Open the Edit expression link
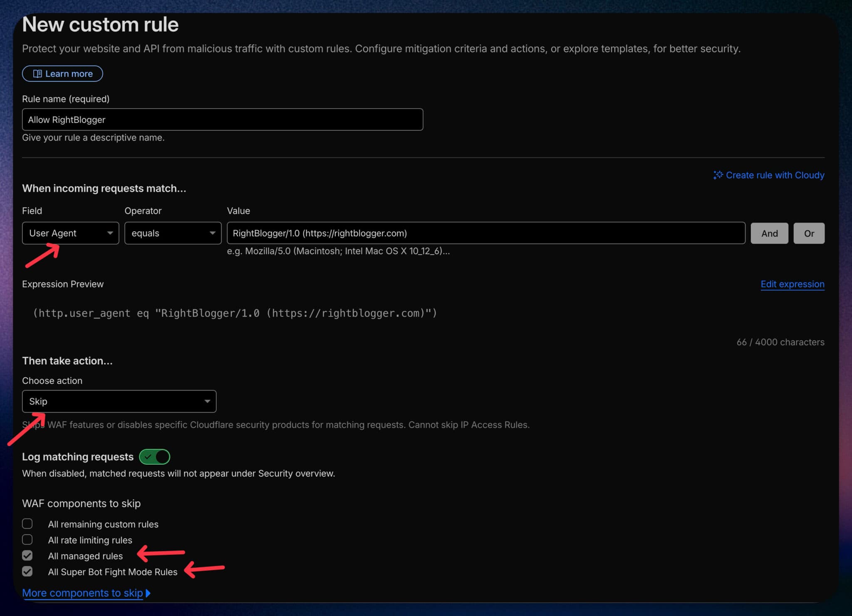The image size is (852, 616). (x=793, y=284)
